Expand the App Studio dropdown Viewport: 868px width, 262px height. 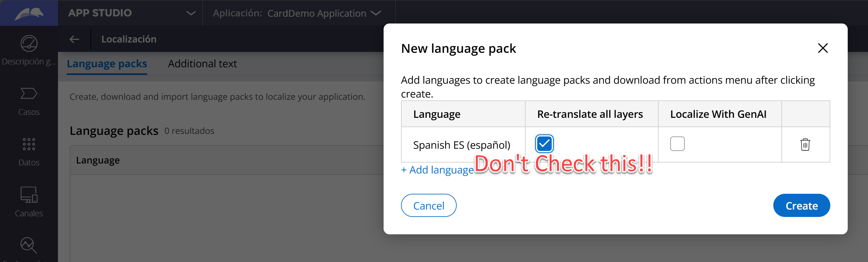pyautogui.click(x=191, y=13)
